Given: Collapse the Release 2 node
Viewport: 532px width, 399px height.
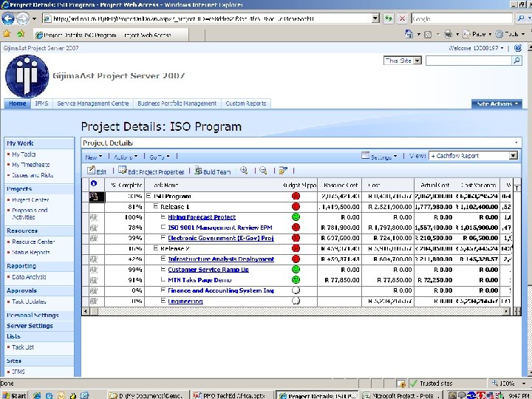Looking at the screenshot, I should click(156, 248).
